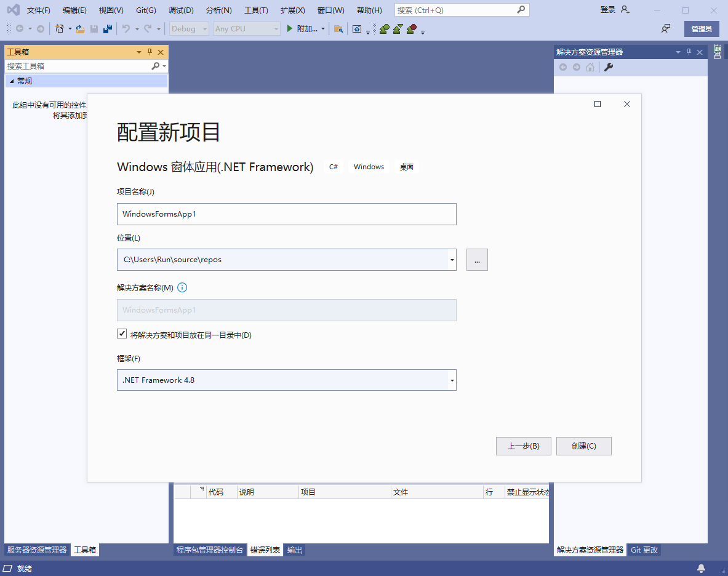This screenshot has height=576, width=728.
Task: Click the notification bell in the status bar
Action: click(x=700, y=568)
